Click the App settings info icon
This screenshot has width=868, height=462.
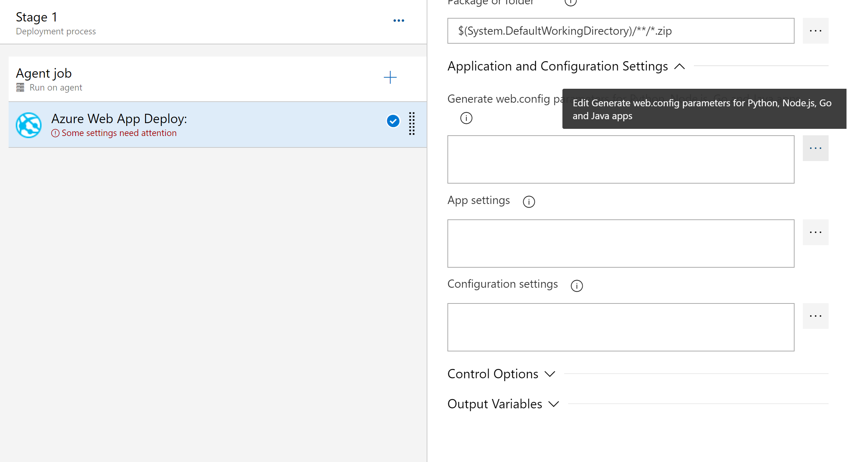(x=529, y=201)
